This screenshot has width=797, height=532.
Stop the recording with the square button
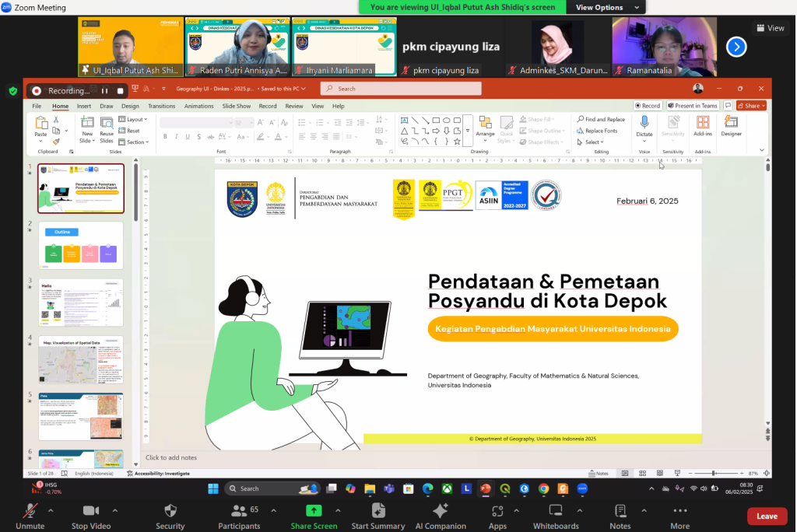coord(119,91)
